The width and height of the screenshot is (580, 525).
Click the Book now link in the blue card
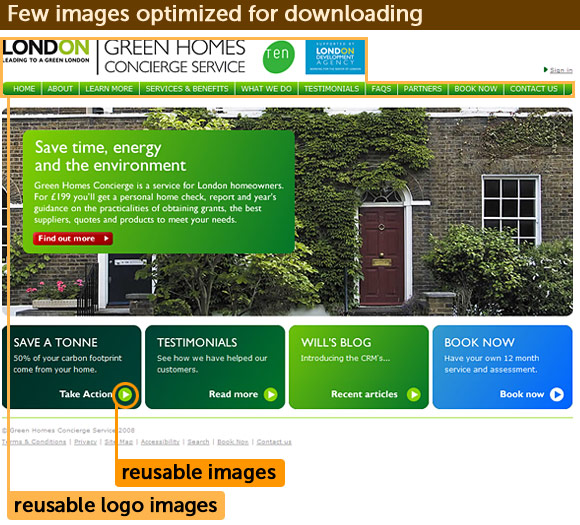pos(522,394)
